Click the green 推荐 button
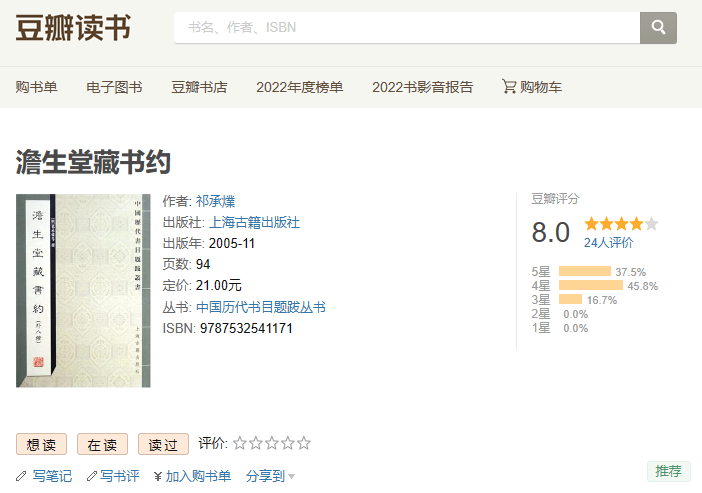Viewport: 702px width, 493px height. pos(668,471)
